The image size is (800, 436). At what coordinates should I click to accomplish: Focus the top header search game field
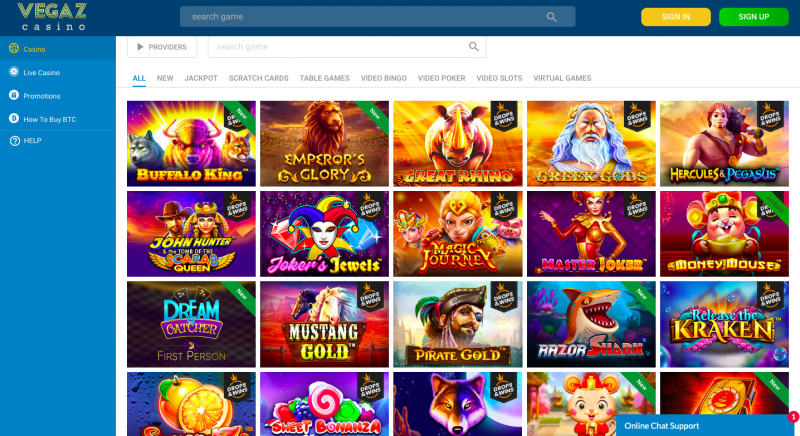[378, 17]
